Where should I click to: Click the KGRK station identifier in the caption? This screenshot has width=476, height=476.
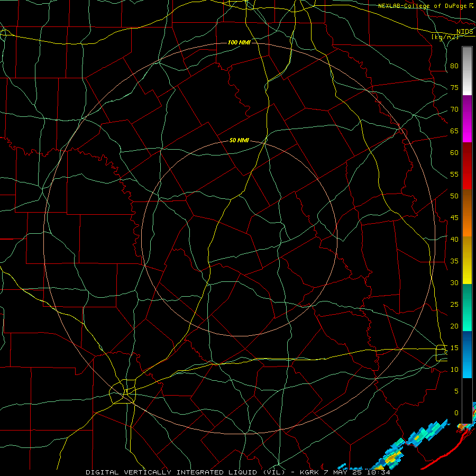click(x=310, y=472)
